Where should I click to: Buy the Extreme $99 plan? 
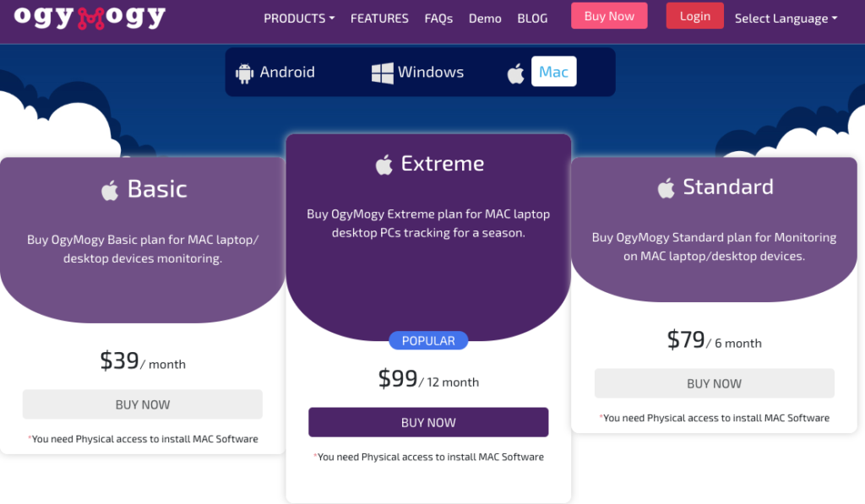(x=428, y=422)
